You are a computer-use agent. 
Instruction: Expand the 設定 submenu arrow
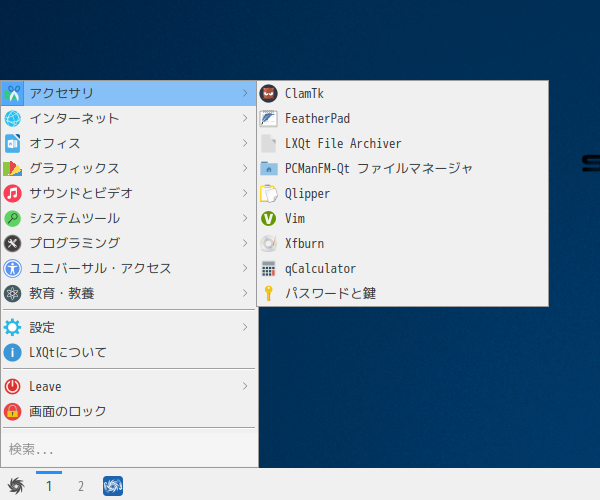click(245, 327)
